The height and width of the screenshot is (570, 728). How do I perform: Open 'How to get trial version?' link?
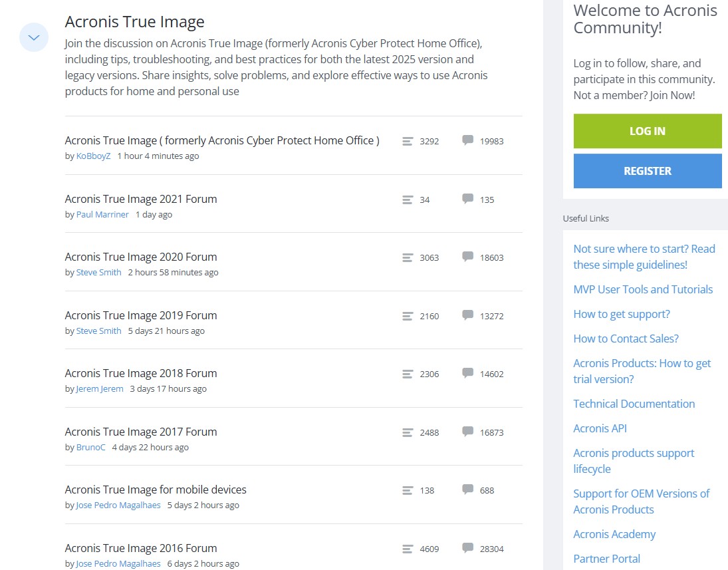[x=642, y=371]
